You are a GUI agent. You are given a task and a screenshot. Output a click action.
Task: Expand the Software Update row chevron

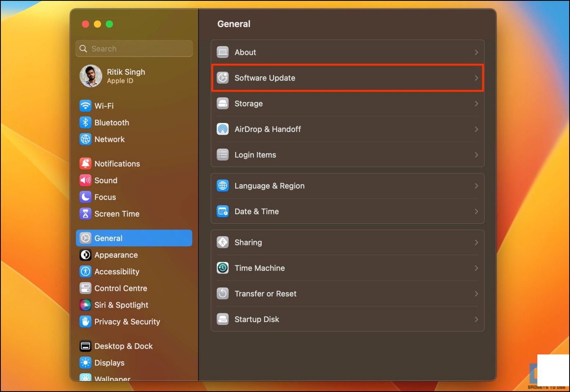(x=476, y=78)
